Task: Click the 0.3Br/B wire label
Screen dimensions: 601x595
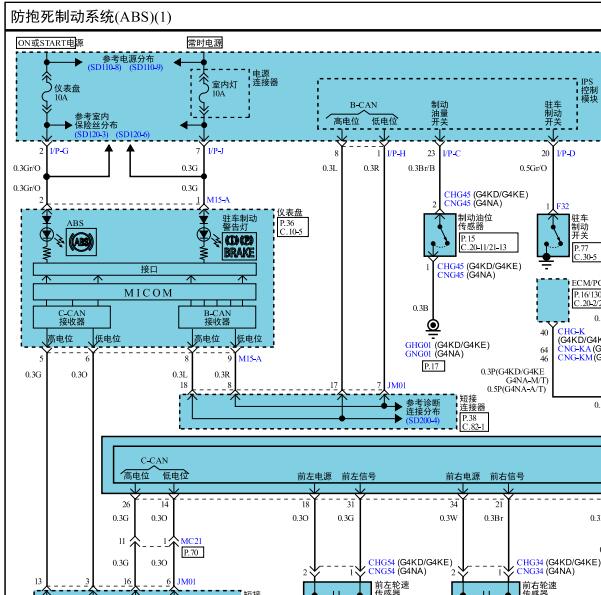Action: pos(421,168)
